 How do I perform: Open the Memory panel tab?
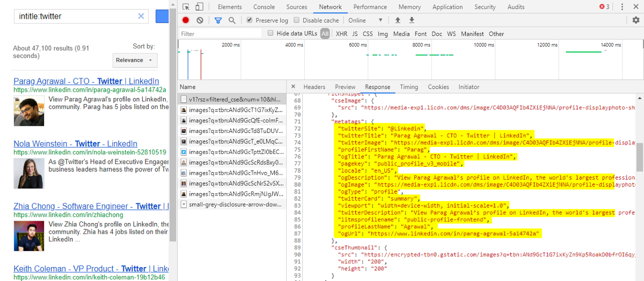coord(409,7)
